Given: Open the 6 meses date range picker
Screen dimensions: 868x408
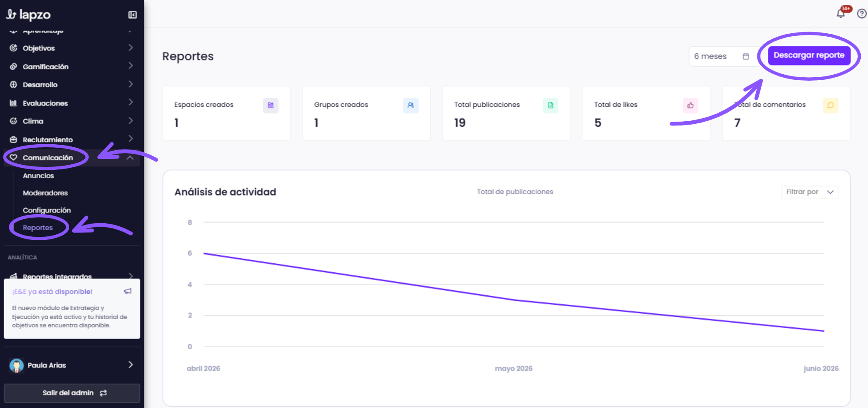Looking at the screenshot, I should [x=721, y=56].
